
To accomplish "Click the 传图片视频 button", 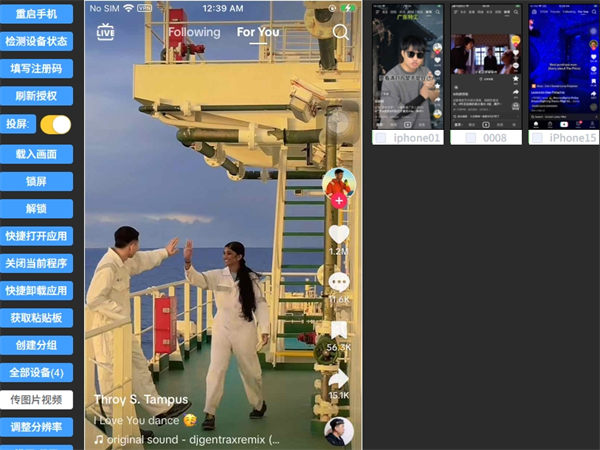I will pos(36,399).
